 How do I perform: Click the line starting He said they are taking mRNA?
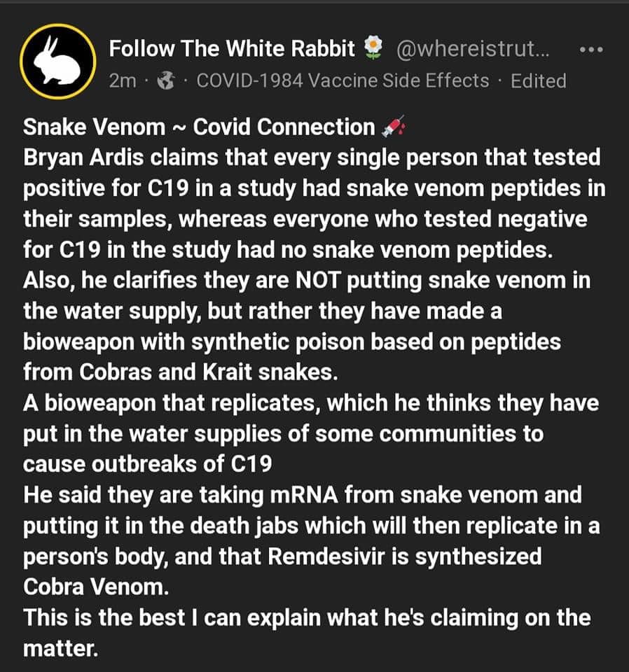click(x=302, y=495)
